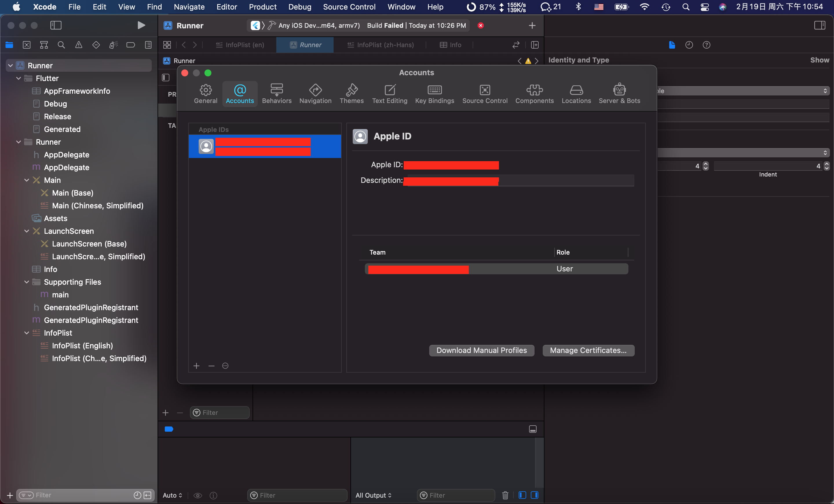Show the project navigator folder icon
Screen dimensions: 834x504
[x=9, y=45]
